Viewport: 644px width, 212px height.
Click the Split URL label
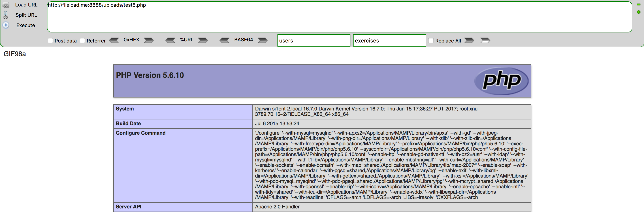[26, 15]
